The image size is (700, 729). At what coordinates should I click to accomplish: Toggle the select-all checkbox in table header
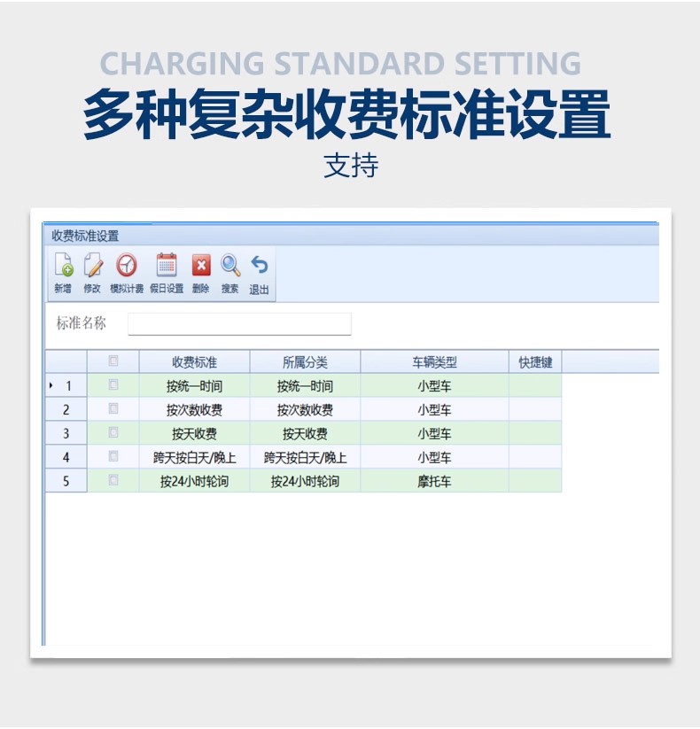coord(113,361)
